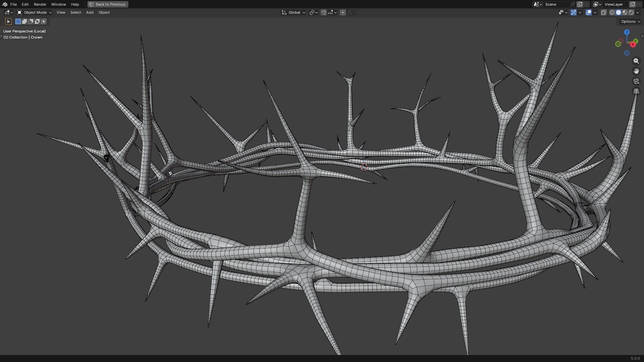
Task: Choose Invert Selection mode
Action: [x=37, y=21]
